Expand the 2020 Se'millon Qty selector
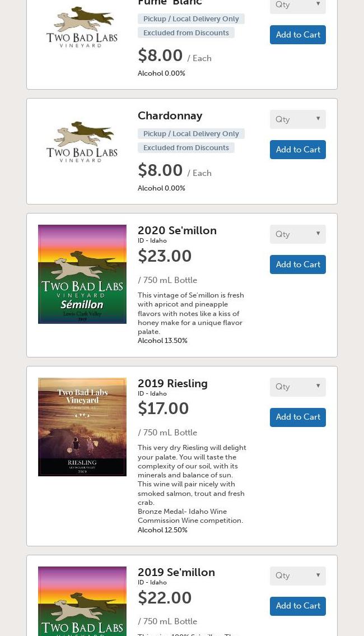Screen dimensions: 364x636 point(297,234)
